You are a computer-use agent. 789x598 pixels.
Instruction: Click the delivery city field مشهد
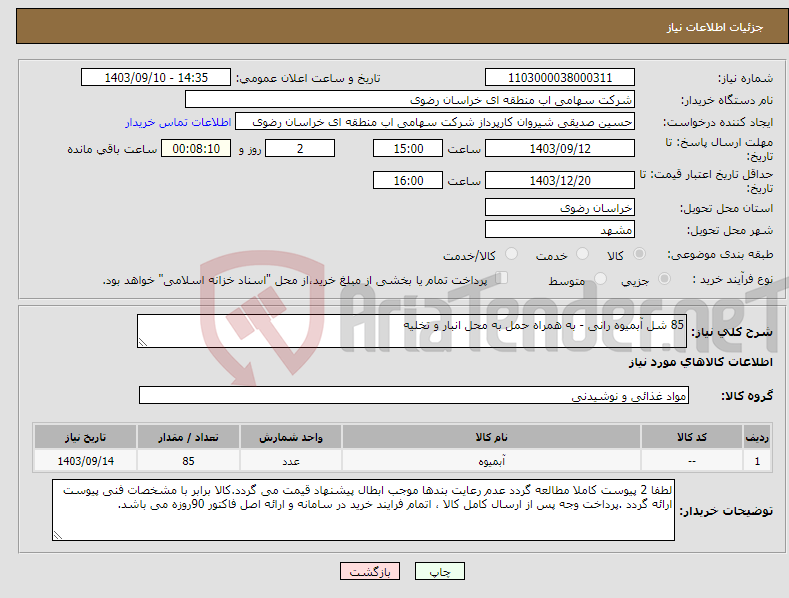pyautogui.click(x=560, y=230)
